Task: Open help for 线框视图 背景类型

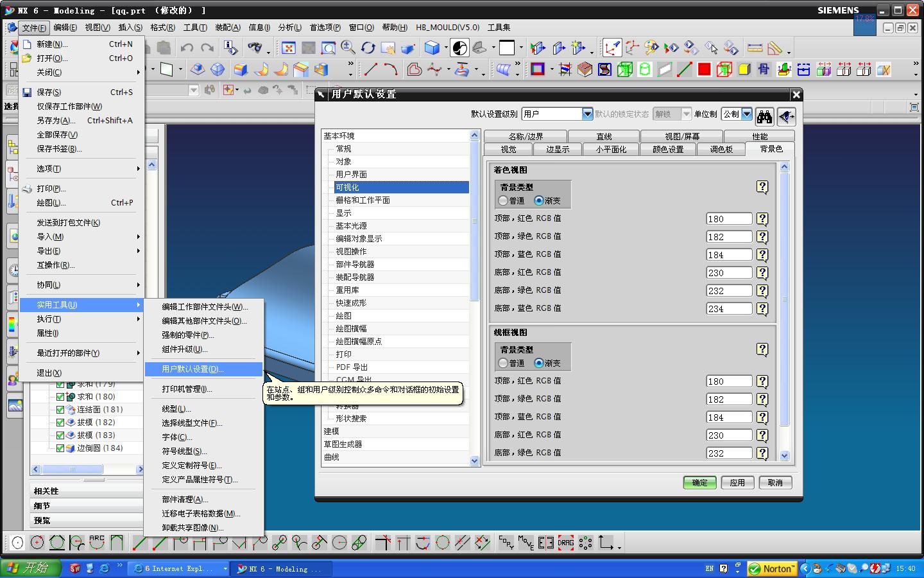Action: tap(762, 349)
